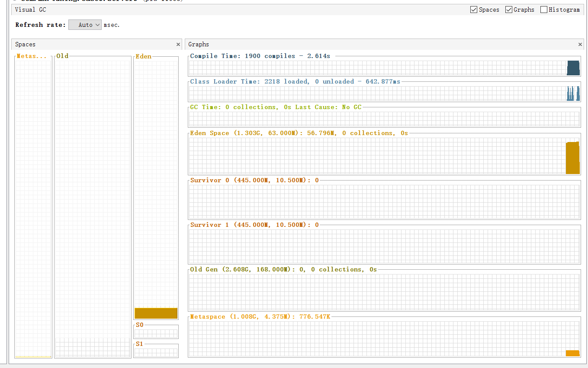Click the S0 survivor space box
588x368 pixels.
coord(156,333)
